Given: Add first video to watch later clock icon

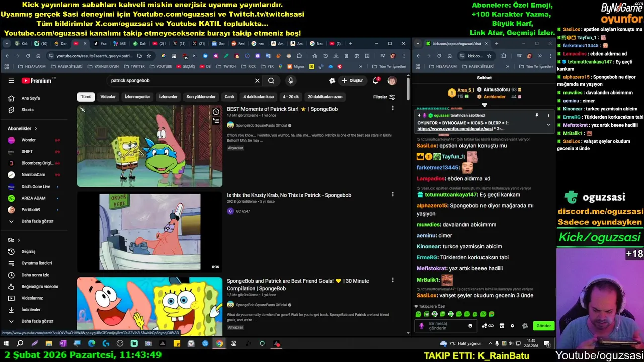Looking at the screenshot, I should (216, 112).
